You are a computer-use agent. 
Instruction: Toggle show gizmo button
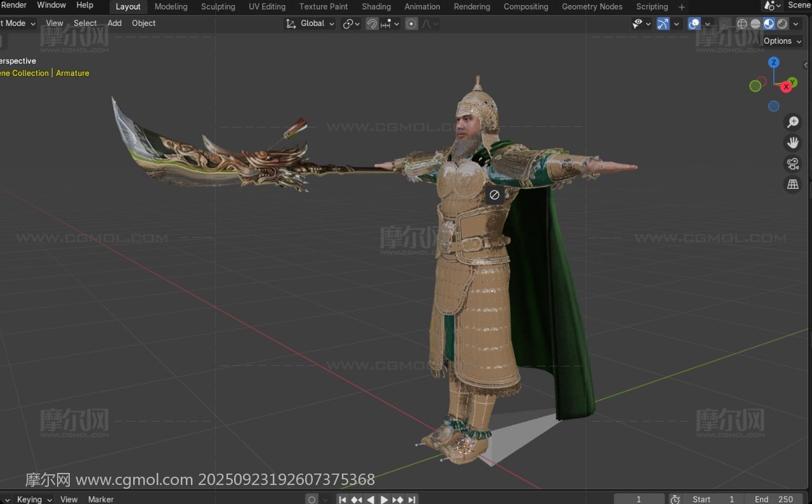coord(663,23)
